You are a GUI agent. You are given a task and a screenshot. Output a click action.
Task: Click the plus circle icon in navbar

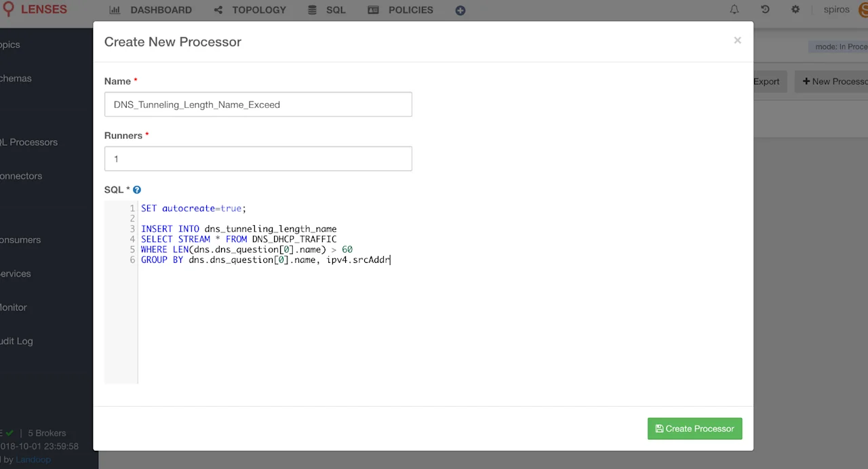coord(460,10)
